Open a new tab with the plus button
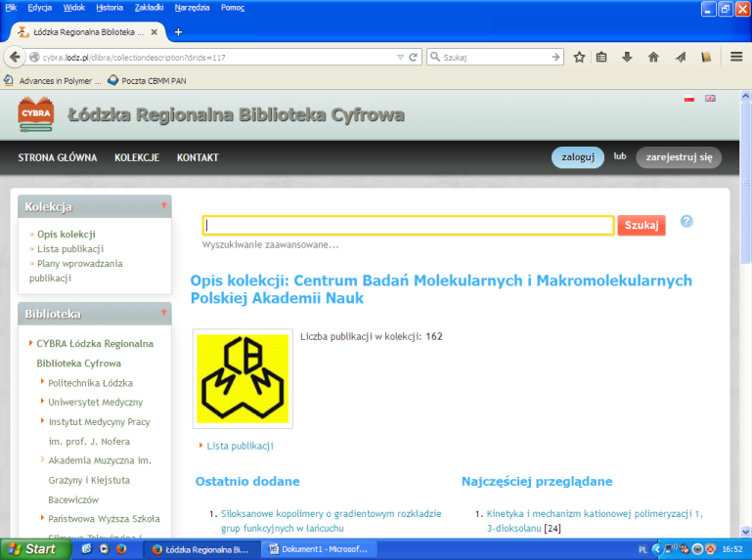Image resolution: width=752 pixels, height=560 pixels. 178,32
